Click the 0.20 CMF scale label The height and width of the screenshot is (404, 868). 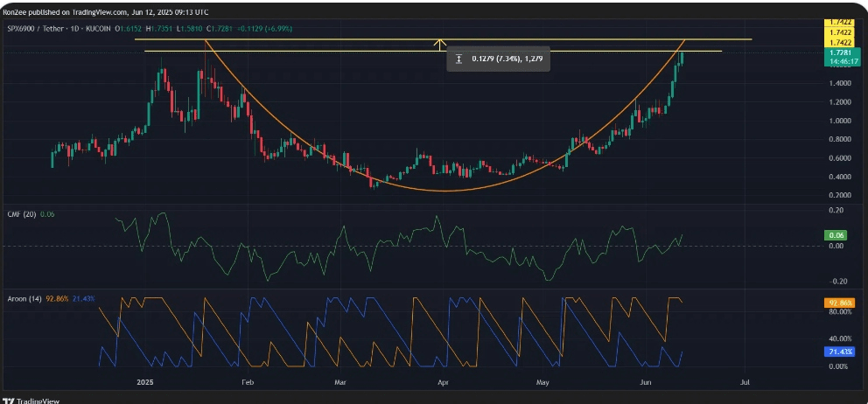(x=837, y=210)
